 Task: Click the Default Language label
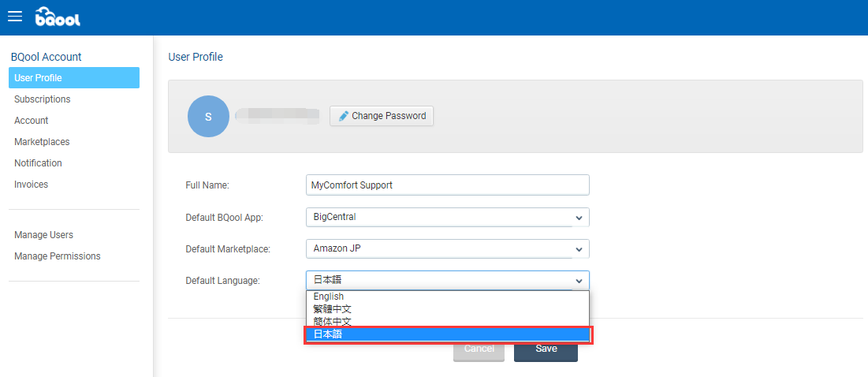pyautogui.click(x=222, y=281)
